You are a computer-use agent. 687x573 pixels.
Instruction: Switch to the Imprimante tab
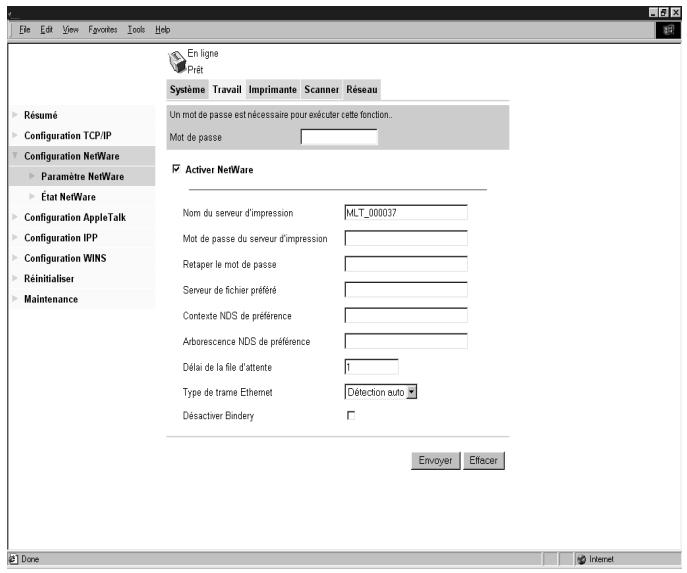click(273, 89)
